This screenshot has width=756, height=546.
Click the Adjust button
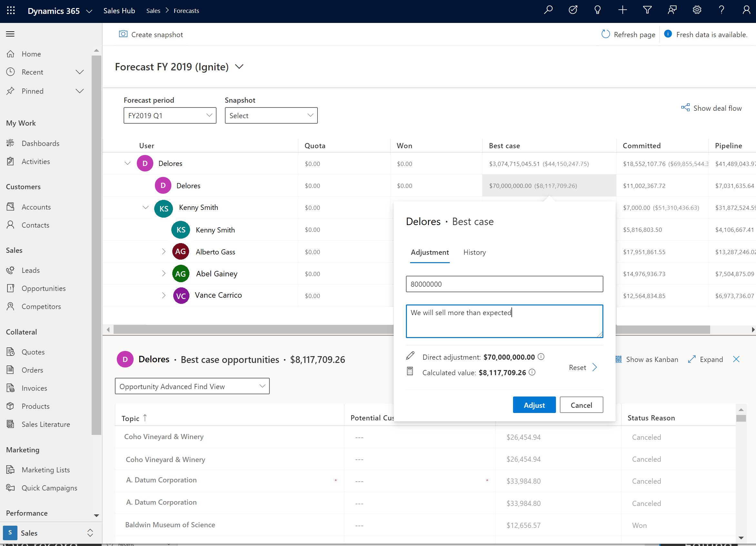pos(533,405)
